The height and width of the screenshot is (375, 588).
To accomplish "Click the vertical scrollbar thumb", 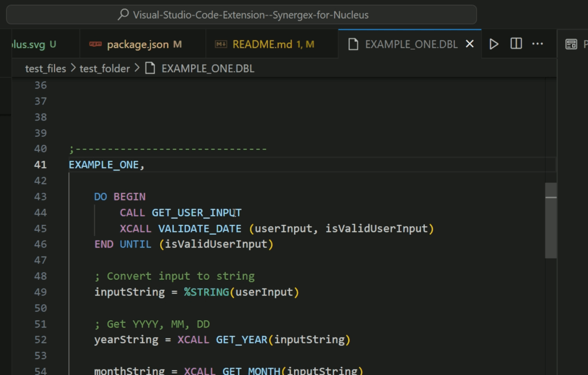I will [551, 220].
